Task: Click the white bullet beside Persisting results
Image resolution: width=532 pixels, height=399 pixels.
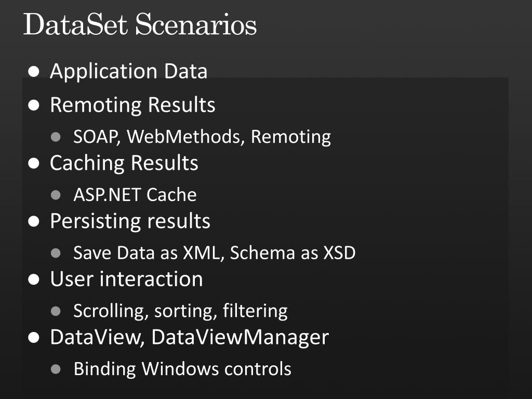Action: pyautogui.click(x=34, y=221)
